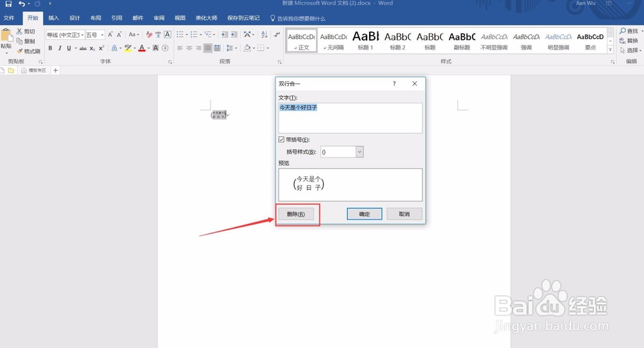
Task: Decrease paragraph indent
Action: [225, 35]
